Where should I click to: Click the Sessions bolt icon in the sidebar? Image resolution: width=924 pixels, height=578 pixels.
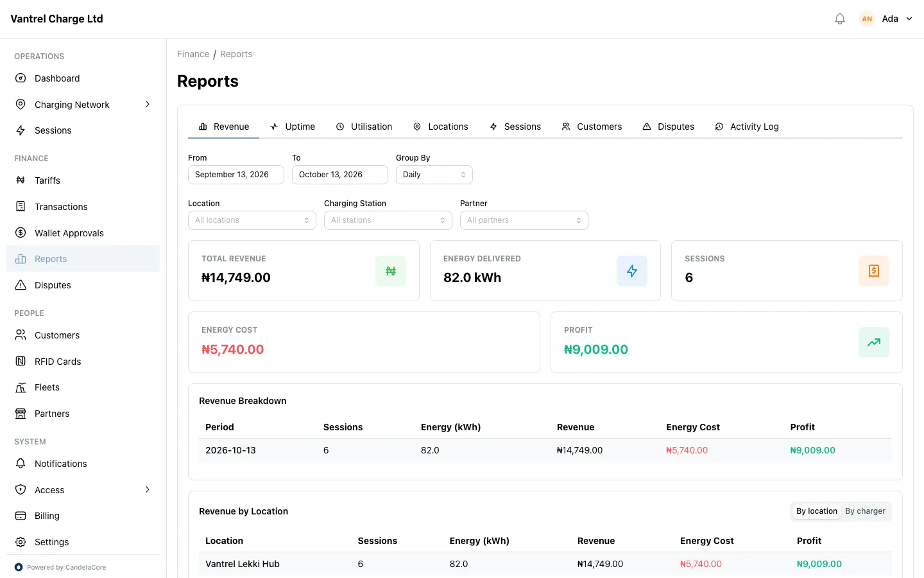point(21,130)
